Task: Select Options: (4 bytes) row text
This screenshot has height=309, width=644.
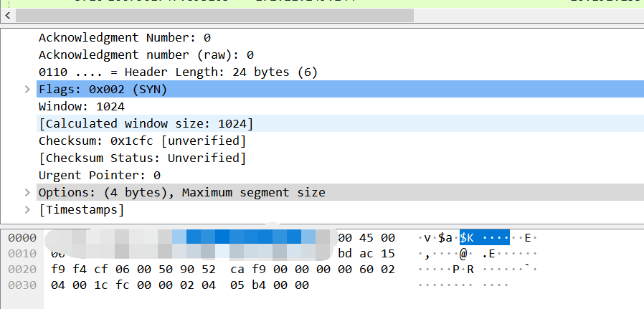Action: click(x=181, y=193)
